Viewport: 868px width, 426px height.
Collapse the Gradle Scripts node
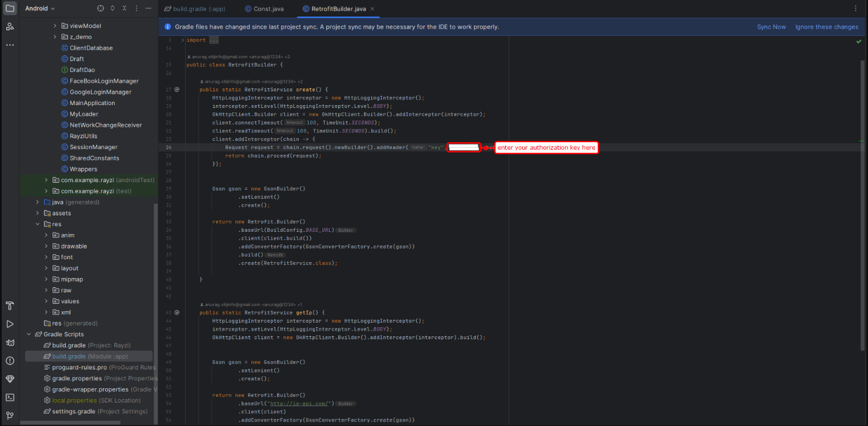pos(29,335)
